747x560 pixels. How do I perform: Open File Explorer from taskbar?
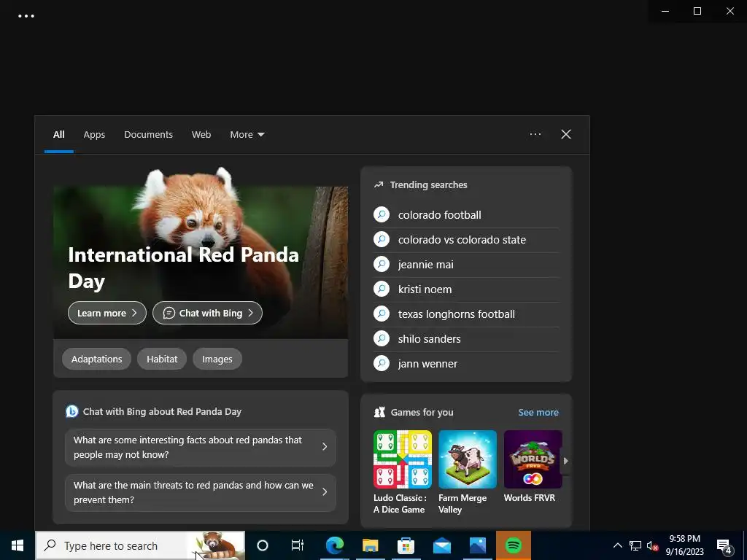[x=370, y=545]
